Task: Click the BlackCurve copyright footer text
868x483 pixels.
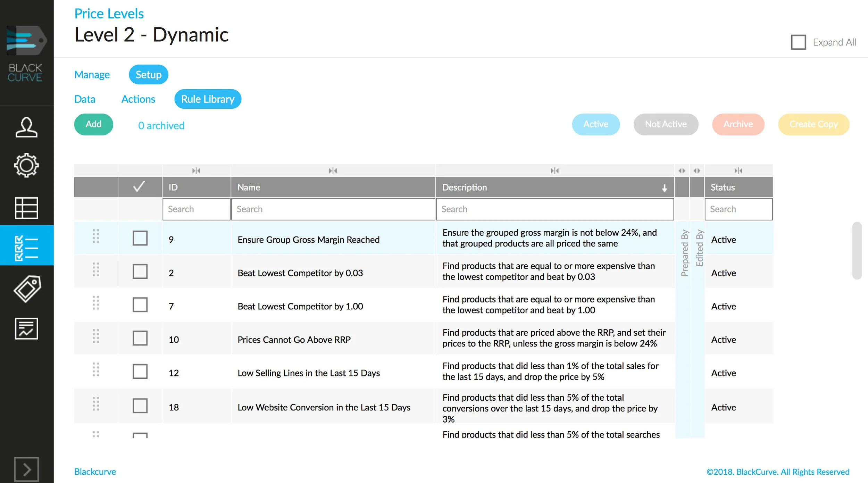Action: [x=778, y=472]
